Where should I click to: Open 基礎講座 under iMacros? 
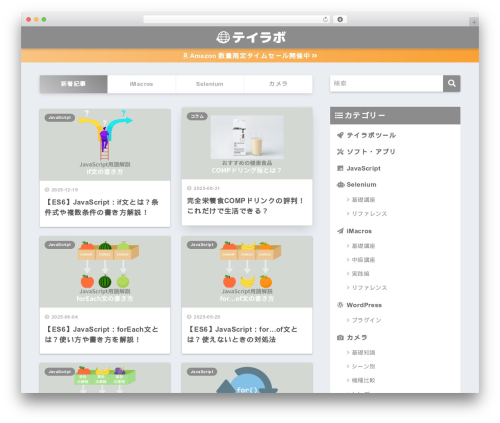click(x=363, y=246)
